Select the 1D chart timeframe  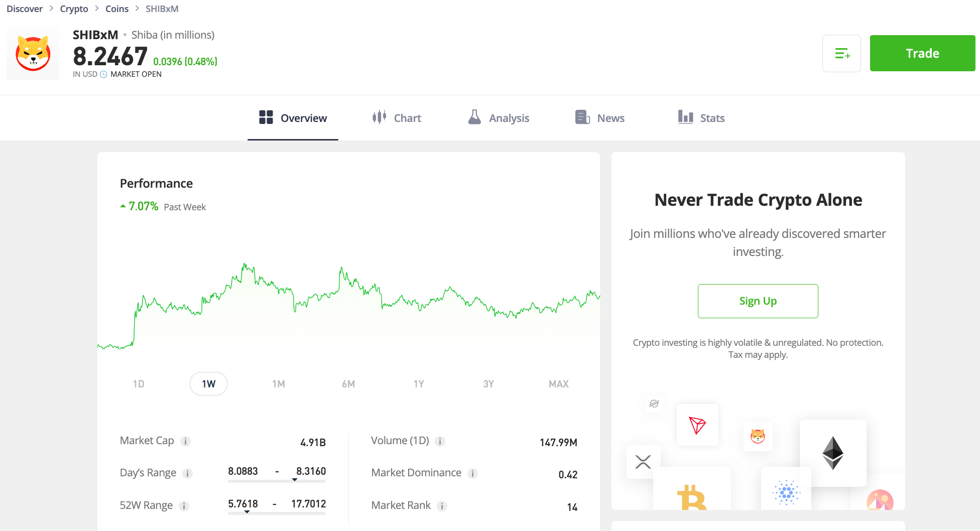tap(139, 384)
